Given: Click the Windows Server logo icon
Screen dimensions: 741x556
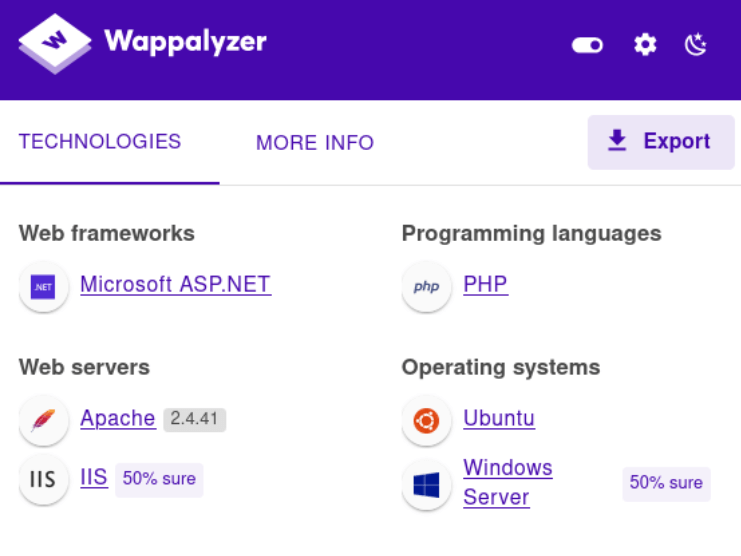Looking at the screenshot, I should pos(426,485).
